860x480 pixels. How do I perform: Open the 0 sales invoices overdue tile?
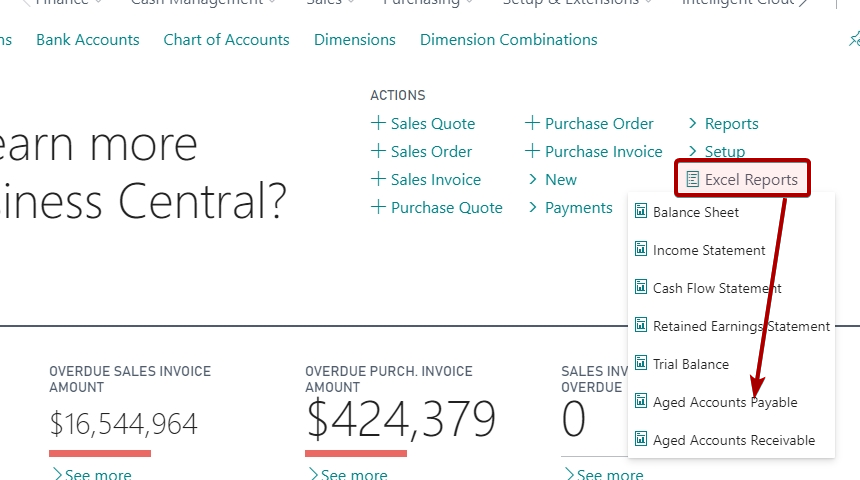(x=574, y=419)
